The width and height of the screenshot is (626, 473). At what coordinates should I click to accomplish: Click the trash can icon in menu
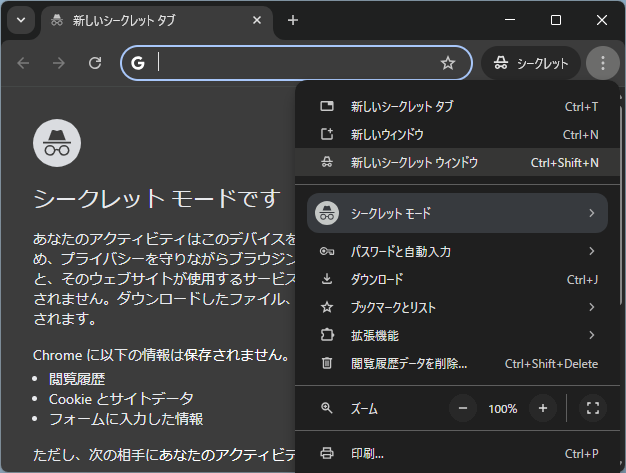point(327,363)
